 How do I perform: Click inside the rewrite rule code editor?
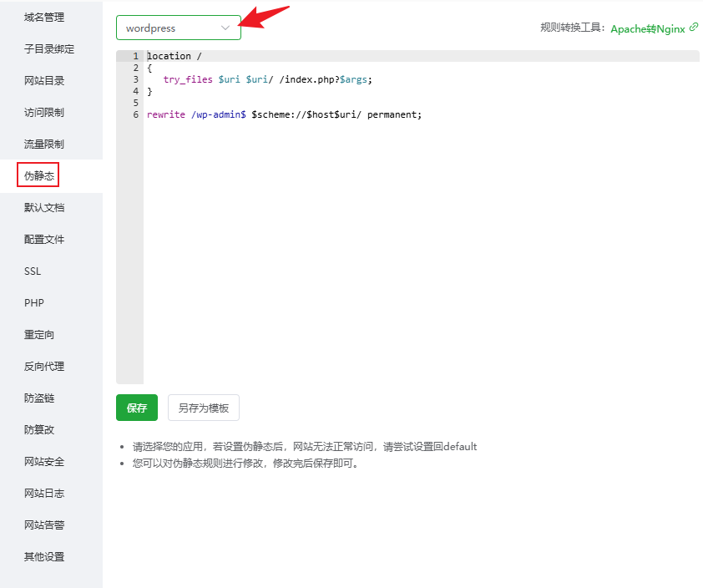pos(417,251)
